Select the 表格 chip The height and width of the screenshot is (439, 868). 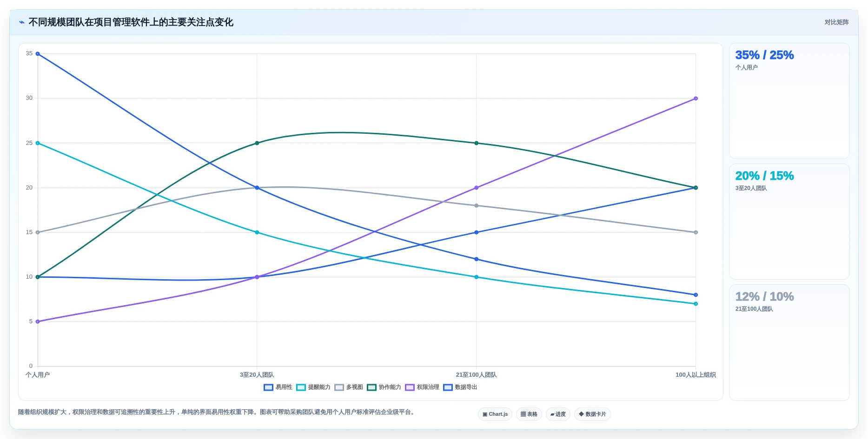[529, 414]
